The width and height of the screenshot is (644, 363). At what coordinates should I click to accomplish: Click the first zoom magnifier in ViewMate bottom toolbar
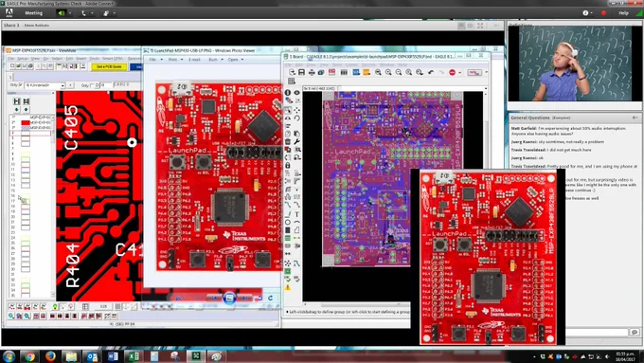[11, 316]
